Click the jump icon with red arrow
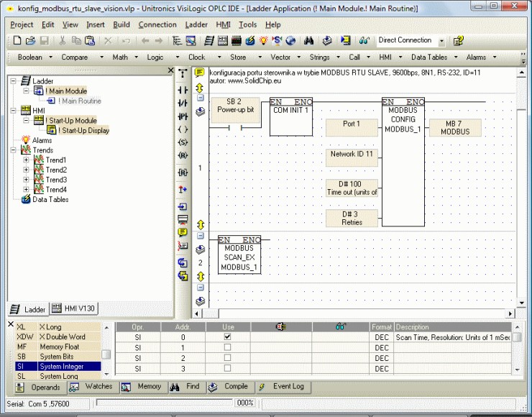 coord(183,189)
